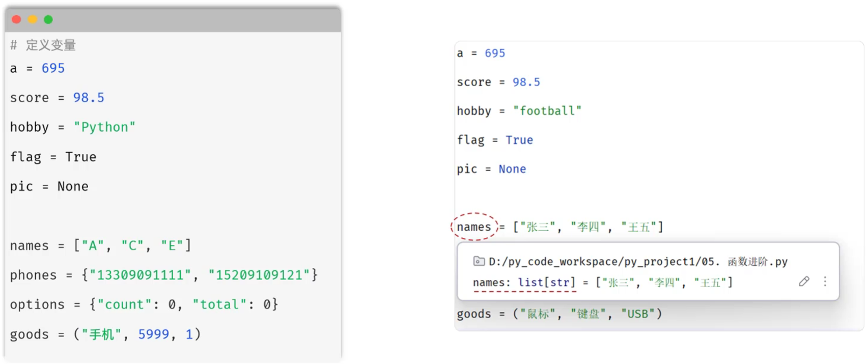The width and height of the screenshot is (868, 364).
Task: Click the "E" string in names list
Action: click(x=172, y=246)
